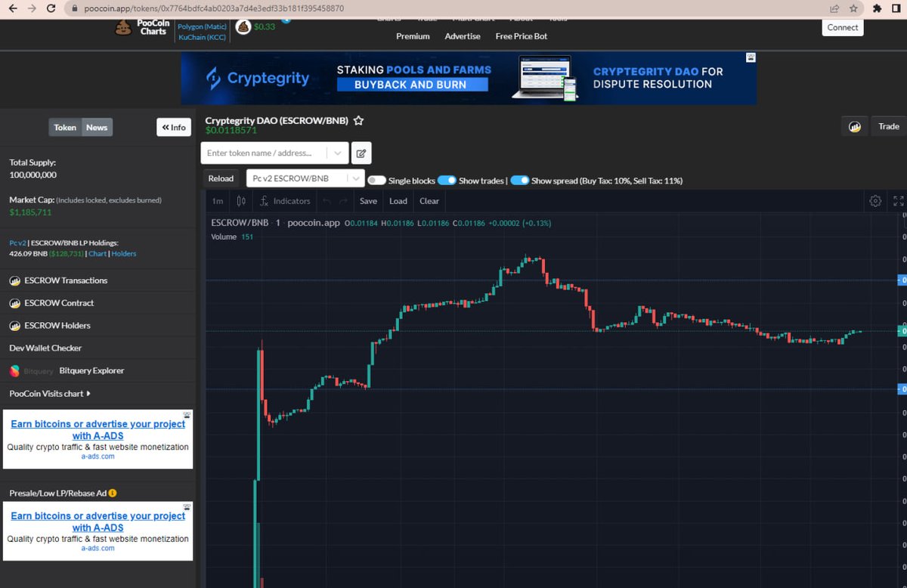The width and height of the screenshot is (907, 588).
Task: Bookmark this page with browser star
Action: click(x=853, y=8)
